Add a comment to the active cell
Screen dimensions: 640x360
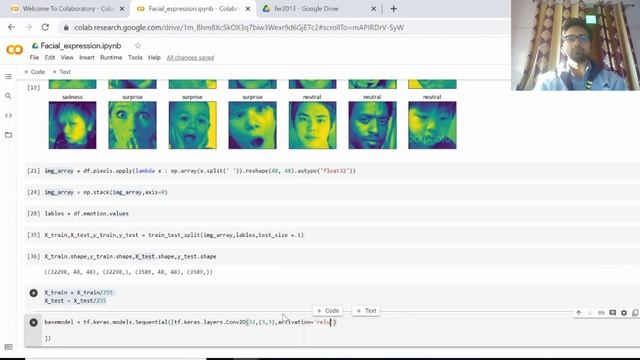[613, 313]
